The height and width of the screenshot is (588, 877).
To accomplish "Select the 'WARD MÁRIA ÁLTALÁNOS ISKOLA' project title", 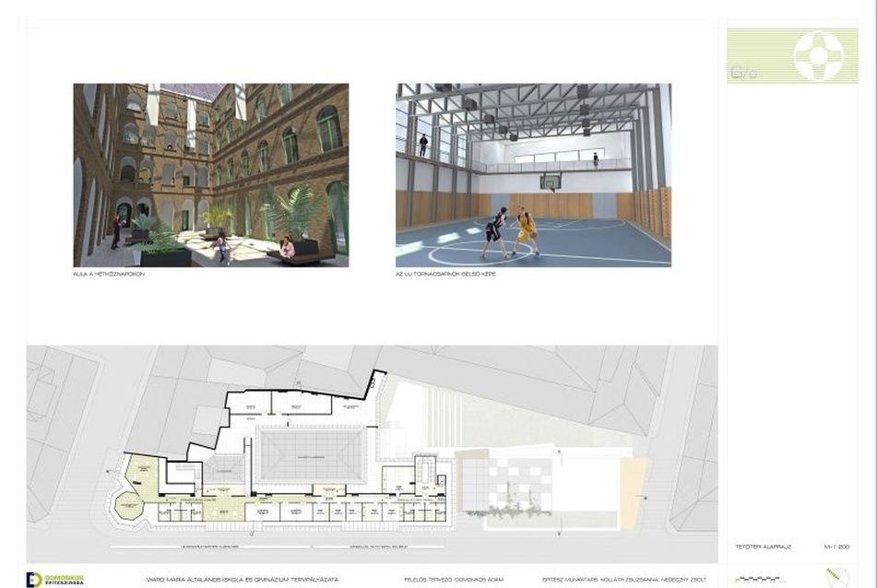I will click(242, 580).
